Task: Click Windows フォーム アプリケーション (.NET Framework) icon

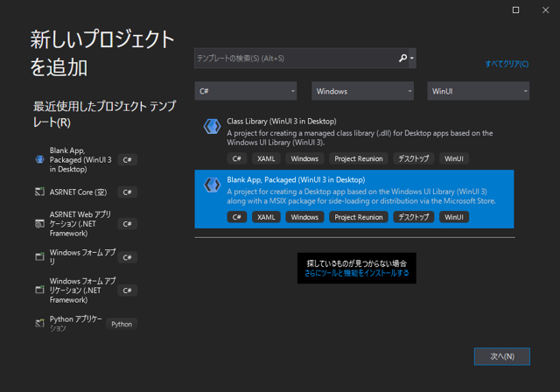Action: [39, 290]
